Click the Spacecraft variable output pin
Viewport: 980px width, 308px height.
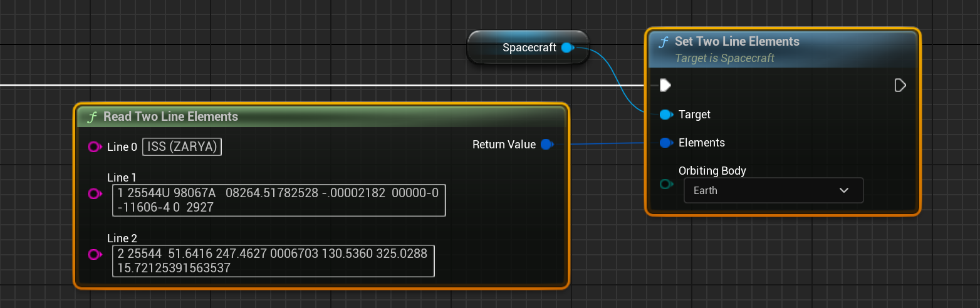point(567,48)
